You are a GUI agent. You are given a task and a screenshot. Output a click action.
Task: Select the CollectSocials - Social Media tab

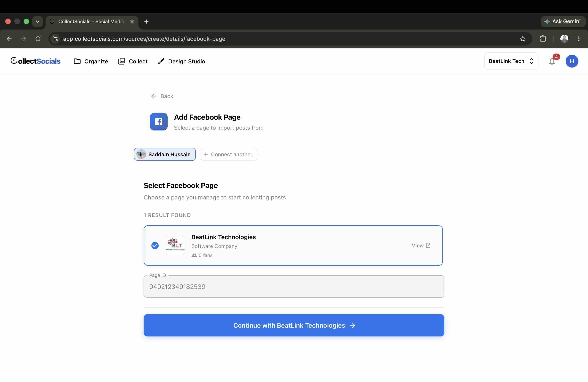pos(91,22)
